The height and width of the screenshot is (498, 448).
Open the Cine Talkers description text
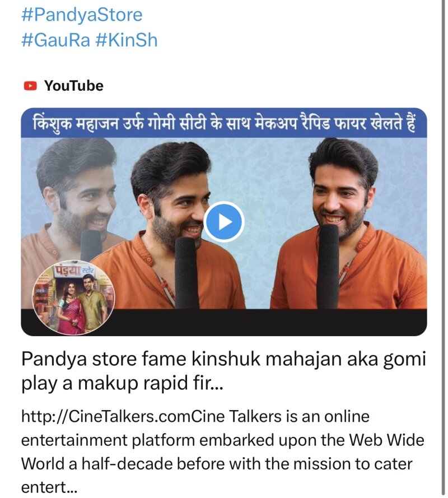tap(222, 452)
